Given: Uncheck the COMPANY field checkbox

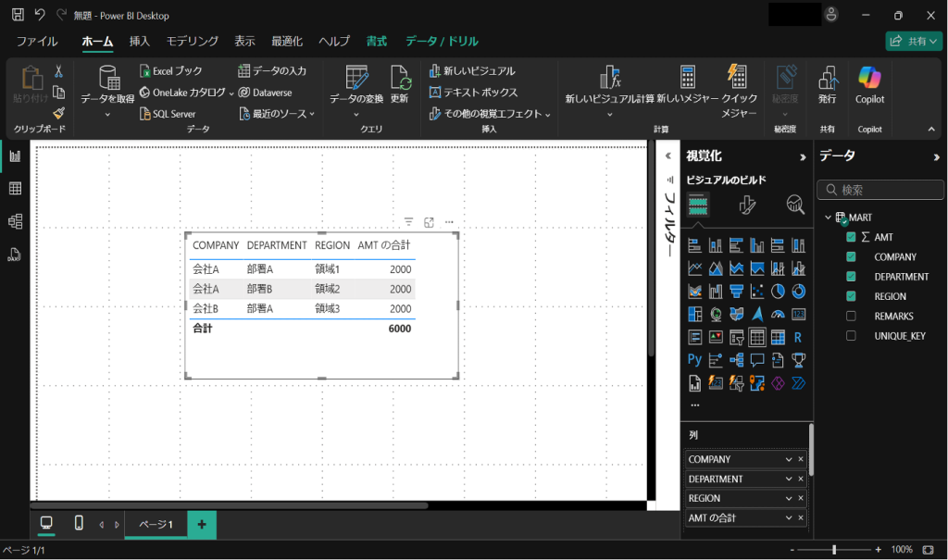Looking at the screenshot, I should [x=851, y=257].
